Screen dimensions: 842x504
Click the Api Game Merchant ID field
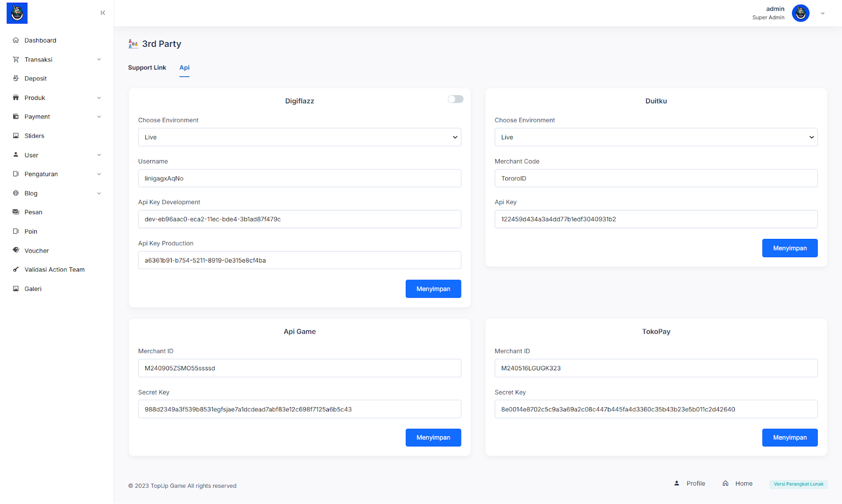[299, 368]
